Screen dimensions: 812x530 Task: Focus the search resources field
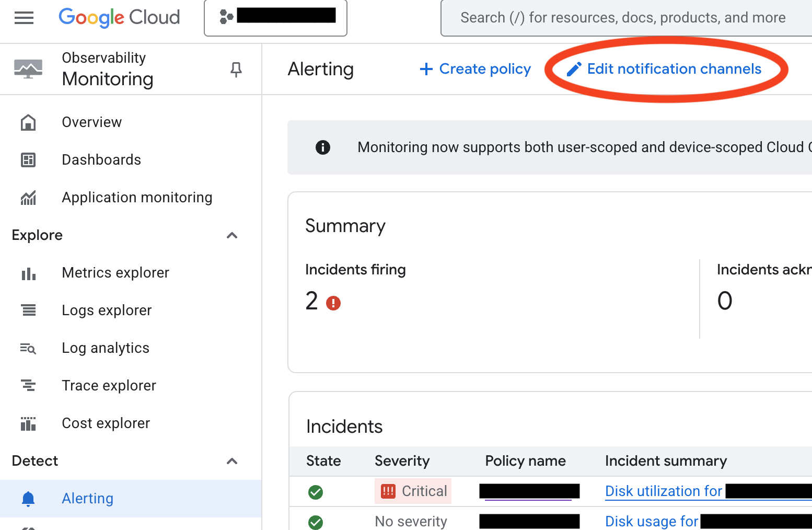[626, 18]
